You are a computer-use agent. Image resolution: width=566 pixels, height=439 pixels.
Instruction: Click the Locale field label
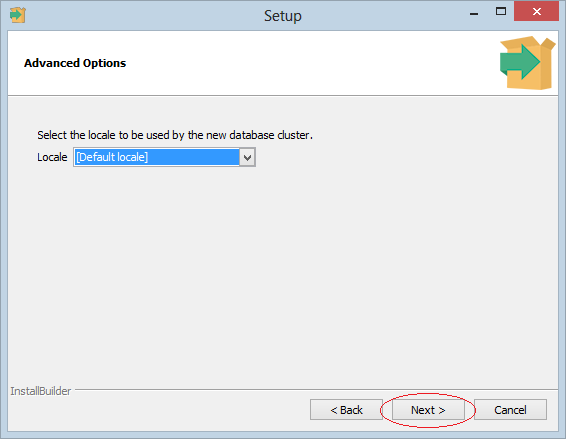[x=52, y=157]
